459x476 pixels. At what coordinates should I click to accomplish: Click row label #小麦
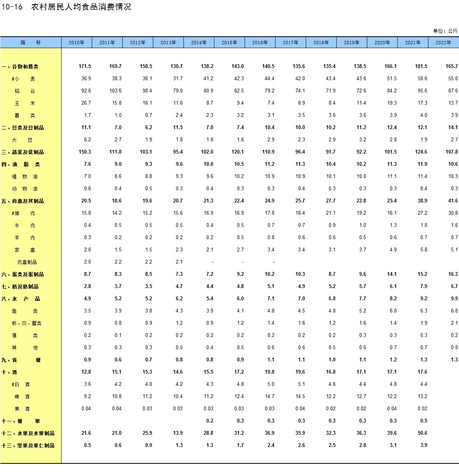coord(23,79)
